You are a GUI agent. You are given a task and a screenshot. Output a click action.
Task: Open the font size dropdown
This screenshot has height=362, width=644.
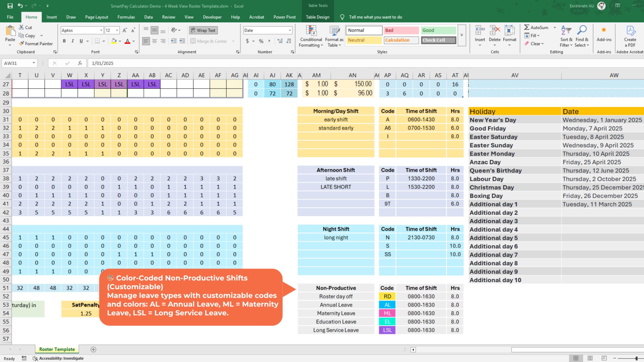pyautogui.click(x=117, y=30)
